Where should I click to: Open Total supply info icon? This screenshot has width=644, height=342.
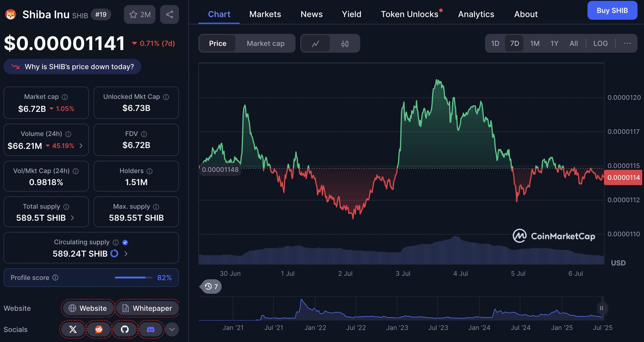pyautogui.click(x=66, y=207)
